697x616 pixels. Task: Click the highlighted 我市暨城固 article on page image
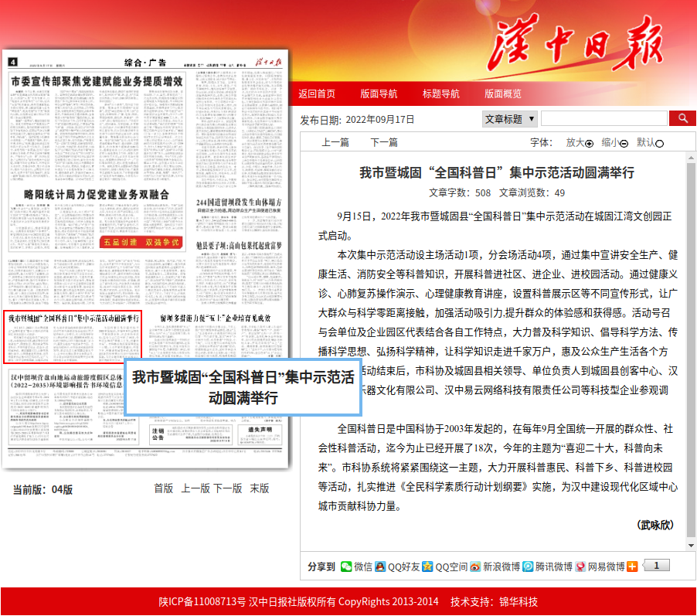(73, 337)
